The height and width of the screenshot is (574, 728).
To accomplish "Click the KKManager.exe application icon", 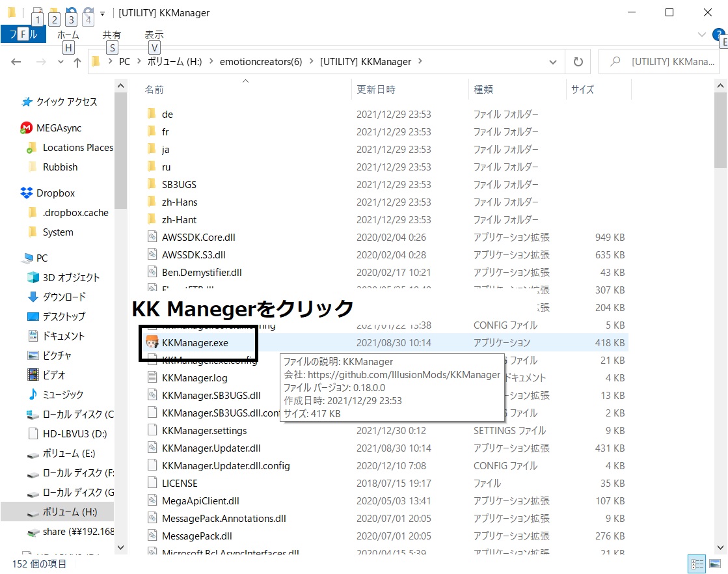I will point(152,343).
